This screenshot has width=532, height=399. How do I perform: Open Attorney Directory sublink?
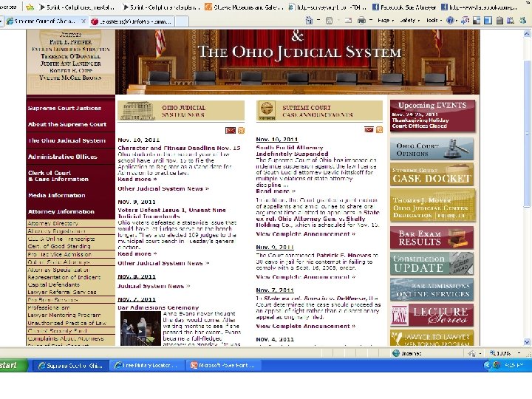point(53,223)
